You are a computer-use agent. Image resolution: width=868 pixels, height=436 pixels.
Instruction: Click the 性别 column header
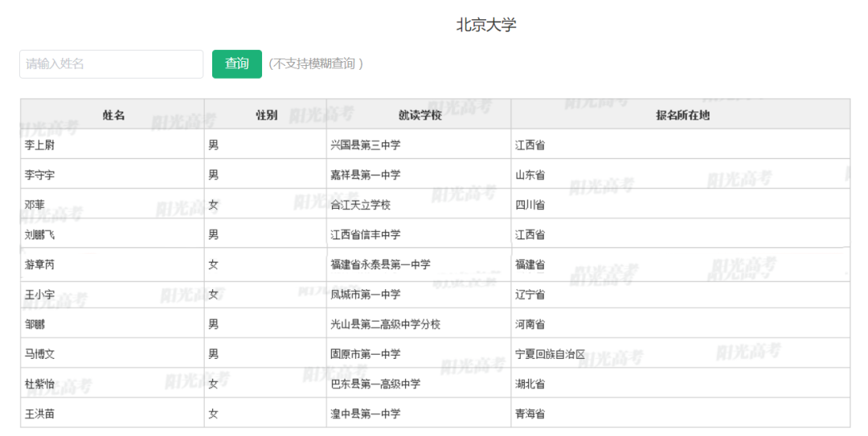pyautogui.click(x=266, y=115)
